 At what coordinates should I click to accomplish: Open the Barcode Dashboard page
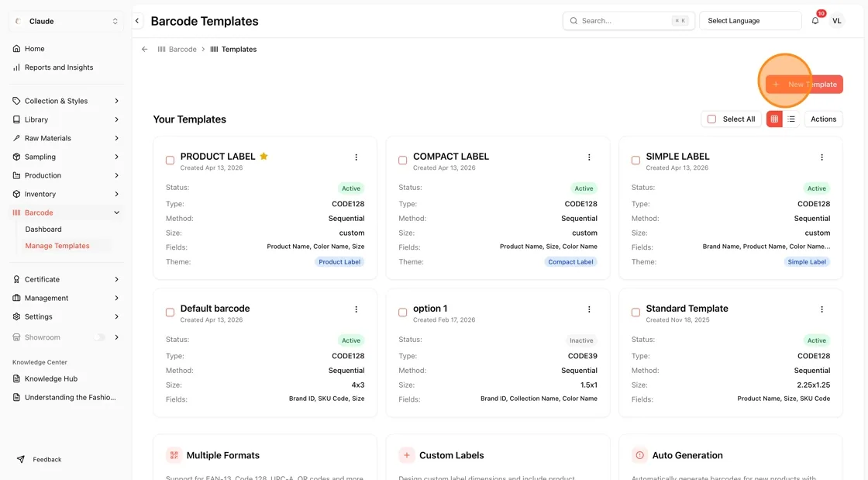pyautogui.click(x=43, y=230)
